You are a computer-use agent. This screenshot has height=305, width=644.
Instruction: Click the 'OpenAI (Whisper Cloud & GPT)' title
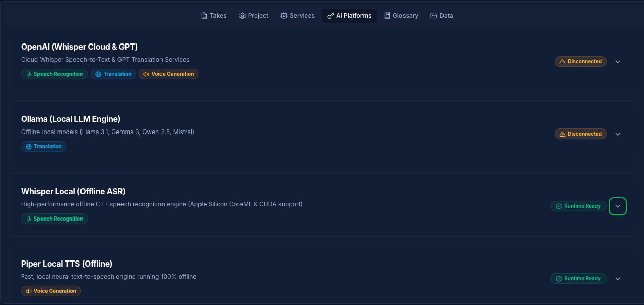[x=79, y=47]
